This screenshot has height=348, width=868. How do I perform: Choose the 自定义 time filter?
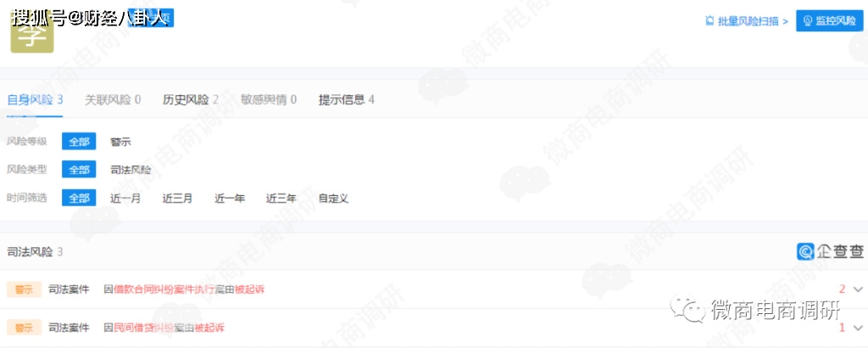[333, 198]
